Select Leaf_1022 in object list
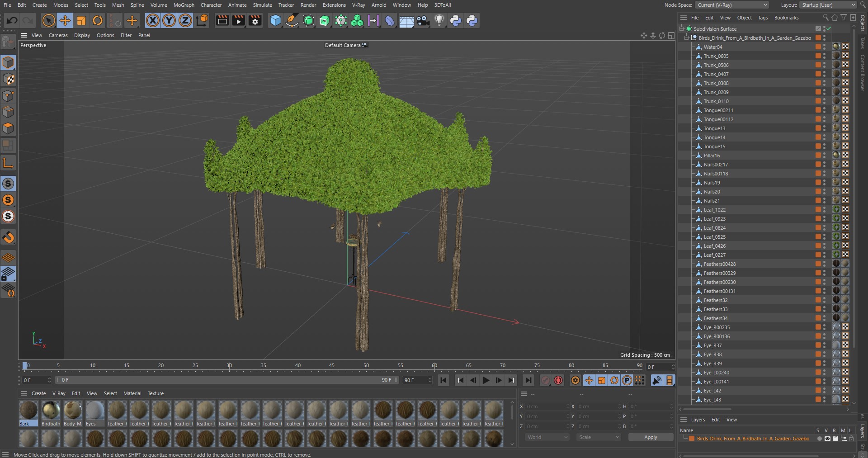868x458 pixels. point(714,210)
